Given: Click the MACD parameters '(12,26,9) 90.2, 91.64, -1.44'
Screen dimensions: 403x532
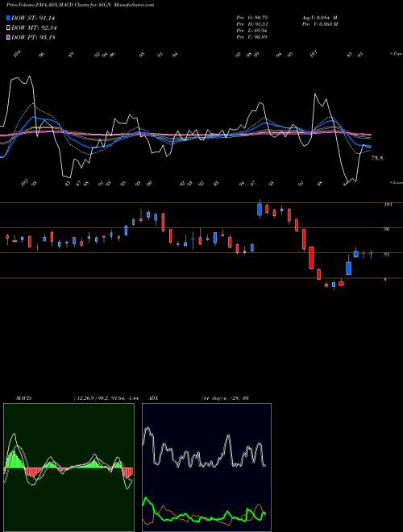Looking at the screenshot, I should tap(105, 398).
